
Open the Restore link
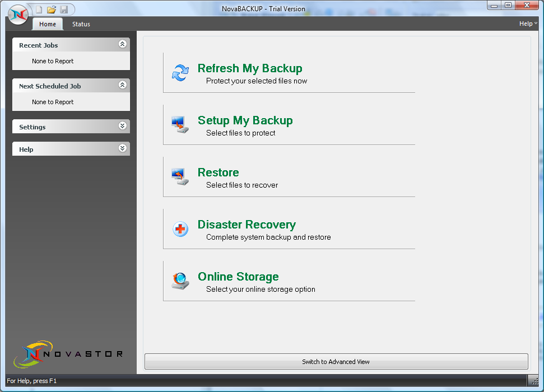pyautogui.click(x=218, y=172)
